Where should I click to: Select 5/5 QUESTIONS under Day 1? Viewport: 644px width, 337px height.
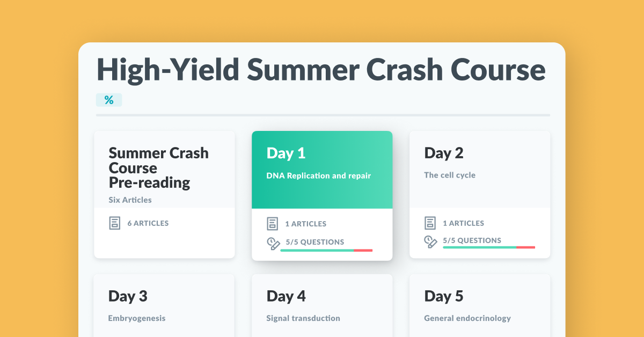pyautogui.click(x=315, y=242)
